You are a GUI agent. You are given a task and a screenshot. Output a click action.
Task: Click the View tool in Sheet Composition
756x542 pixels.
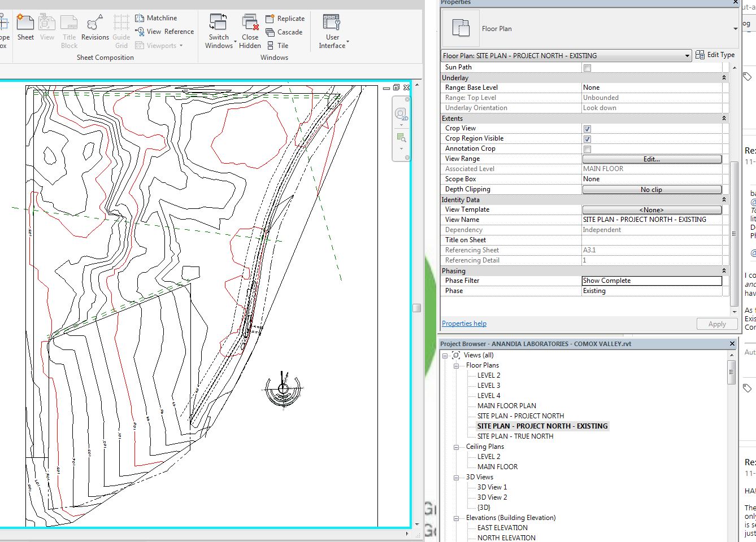tap(47, 28)
